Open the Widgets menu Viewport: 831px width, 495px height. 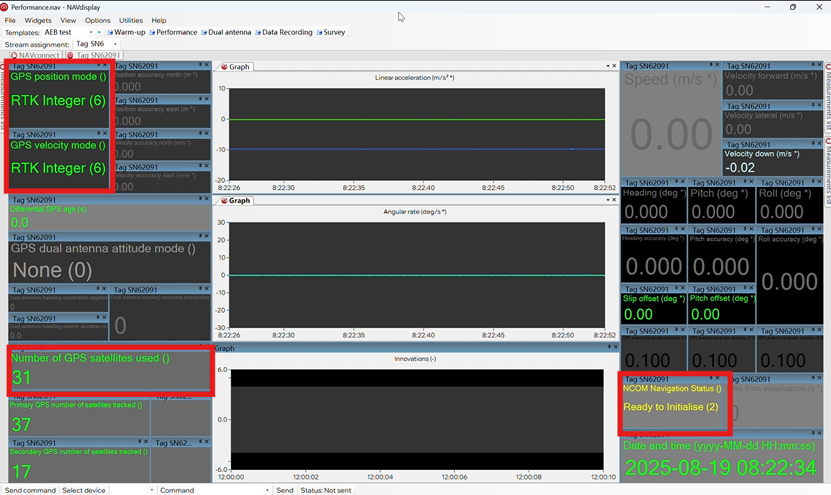(38, 20)
